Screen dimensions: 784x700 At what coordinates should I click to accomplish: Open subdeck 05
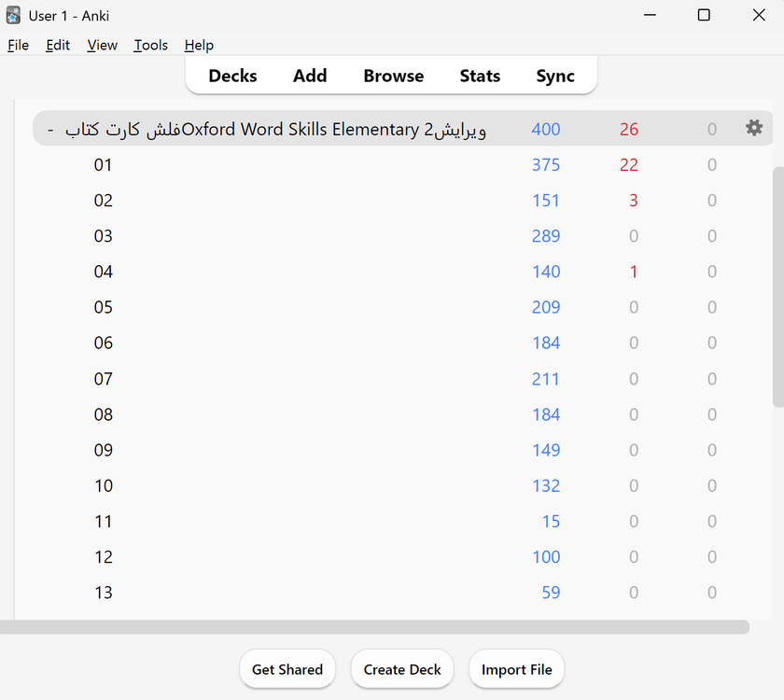click(103, 307)
